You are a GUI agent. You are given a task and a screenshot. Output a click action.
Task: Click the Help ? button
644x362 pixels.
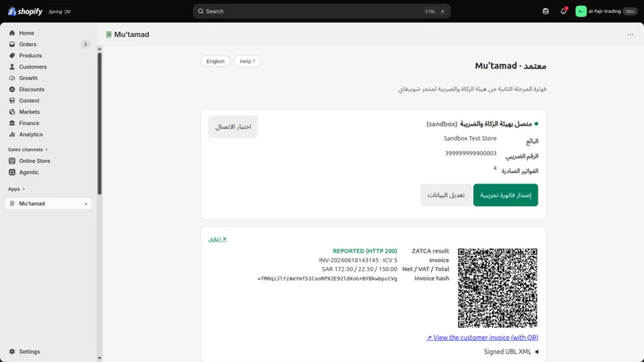click(247, 61)
